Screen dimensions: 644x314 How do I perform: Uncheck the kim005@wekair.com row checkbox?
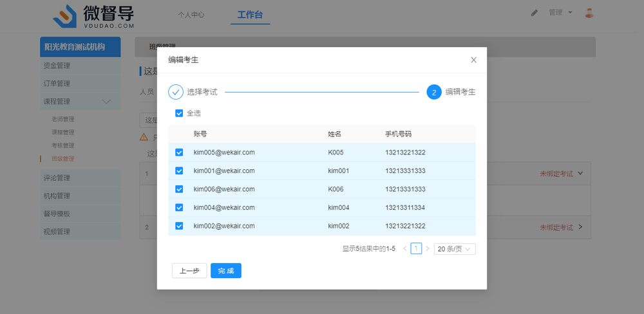[x=179, y=152]
